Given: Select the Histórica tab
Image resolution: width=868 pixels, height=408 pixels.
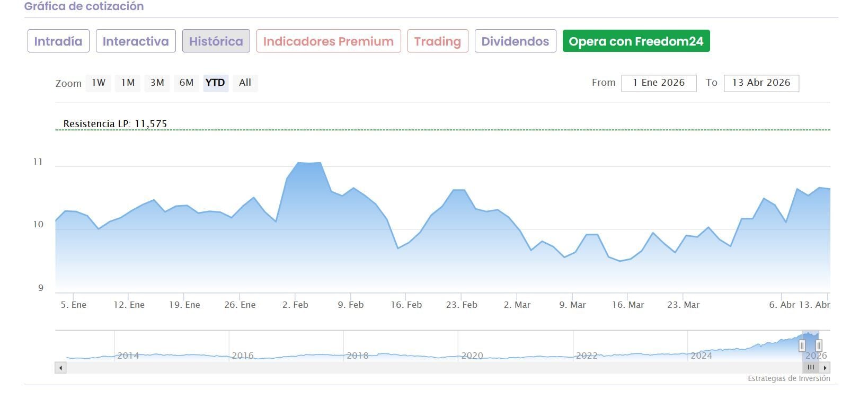Looking at the screenshot, I should (x=216, y=41).
